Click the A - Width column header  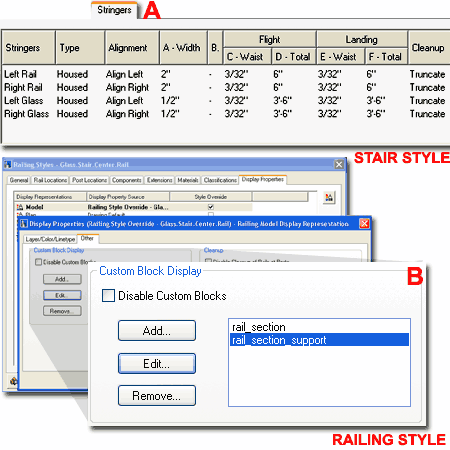pyautogui.click(x=183, y=48)
